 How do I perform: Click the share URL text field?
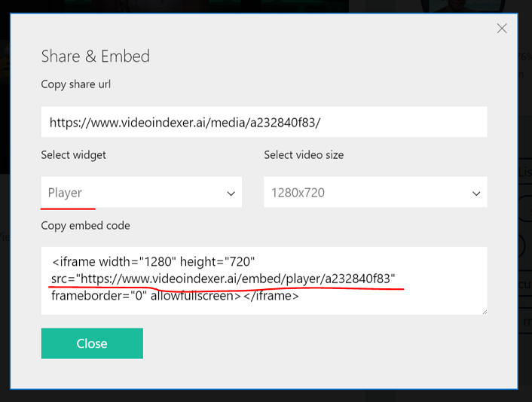(264, 122)
